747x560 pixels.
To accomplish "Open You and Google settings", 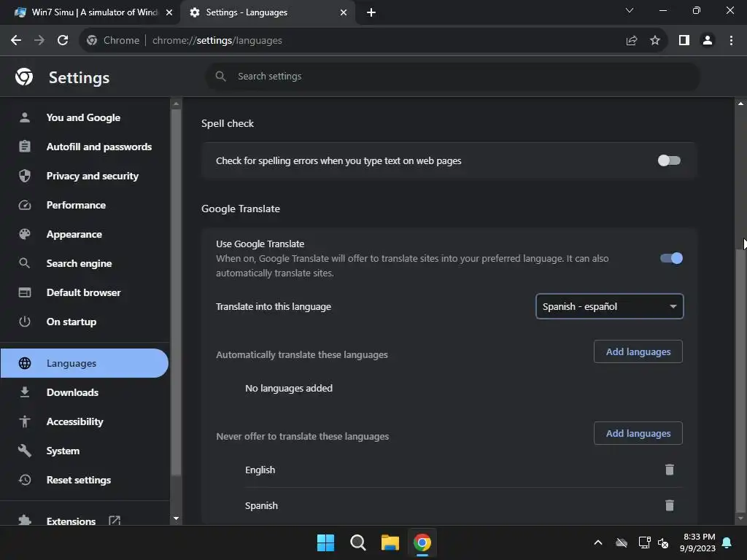I will click(x=83, y=117).
